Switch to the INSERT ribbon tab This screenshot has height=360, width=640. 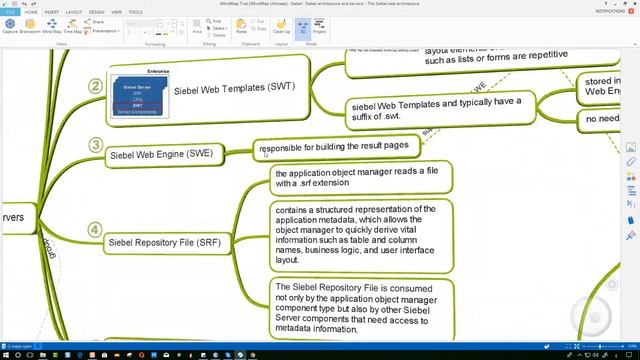click(x=51, y=12)
